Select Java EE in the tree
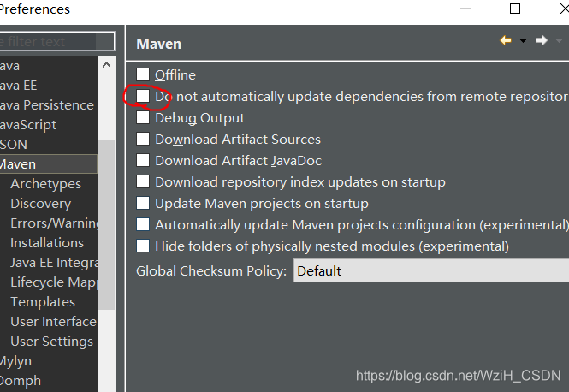The image size is (569, 392). (18, 86)
